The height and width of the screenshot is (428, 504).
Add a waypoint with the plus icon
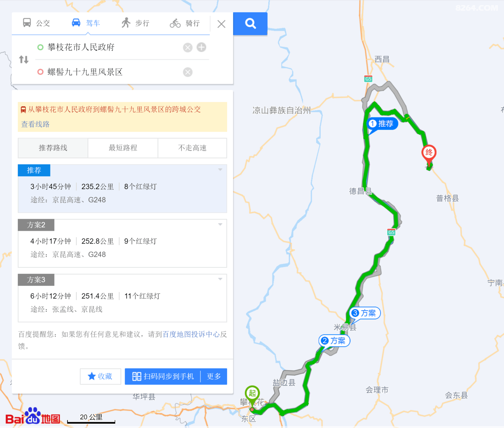[201, 47]
